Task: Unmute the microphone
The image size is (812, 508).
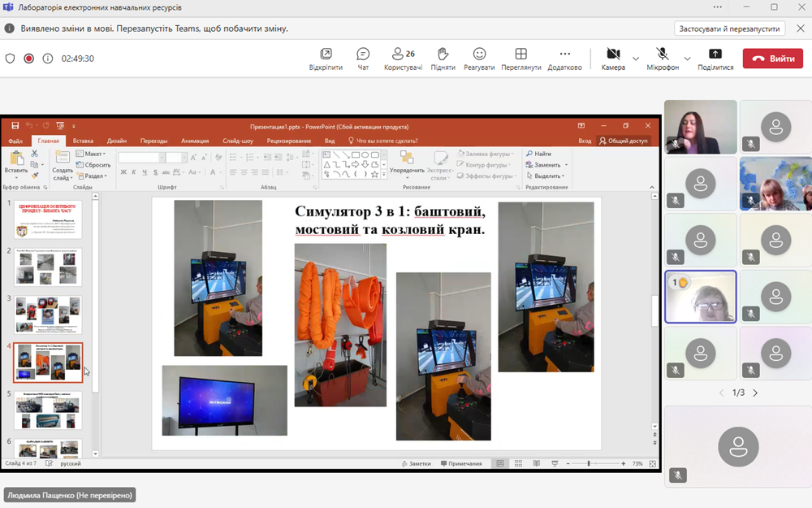Action: point(663,54)
